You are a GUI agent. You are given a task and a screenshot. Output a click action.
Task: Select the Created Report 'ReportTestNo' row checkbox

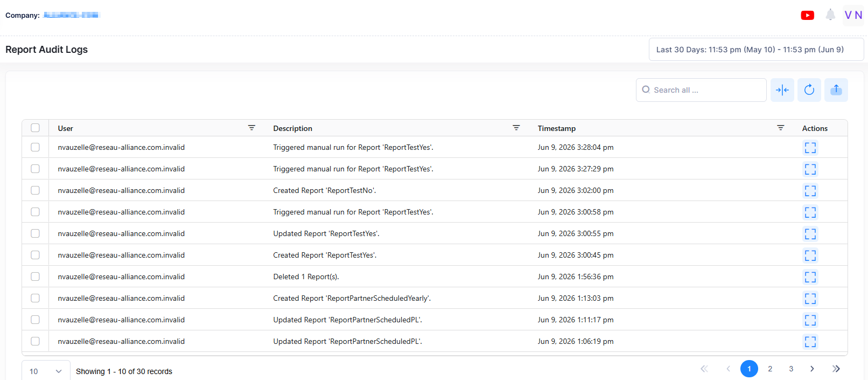tap(35, 190)
